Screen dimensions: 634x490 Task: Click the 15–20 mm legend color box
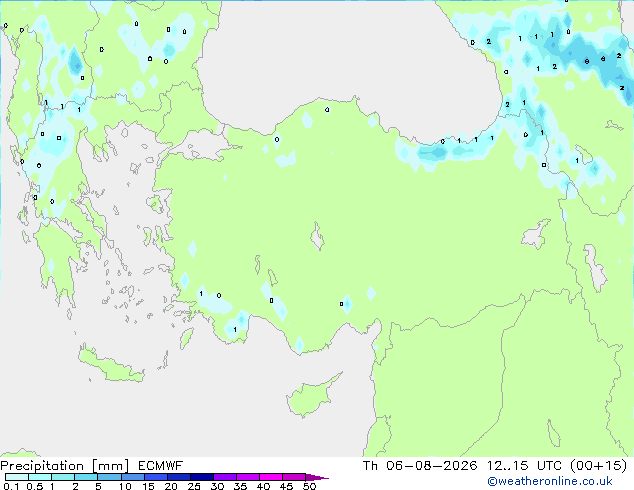click(x=156, y=477)
